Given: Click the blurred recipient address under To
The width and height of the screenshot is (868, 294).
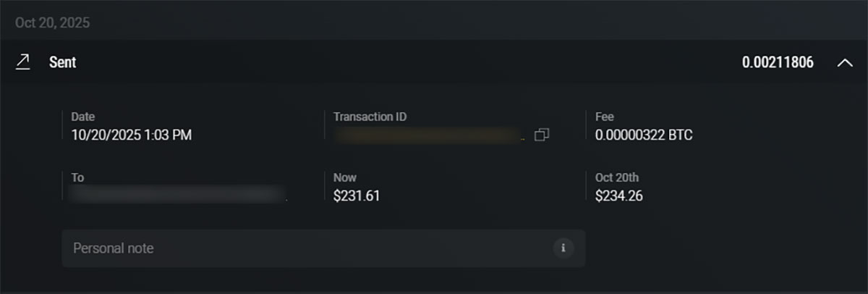Looking at the screenshot, I should coord(178,195).
